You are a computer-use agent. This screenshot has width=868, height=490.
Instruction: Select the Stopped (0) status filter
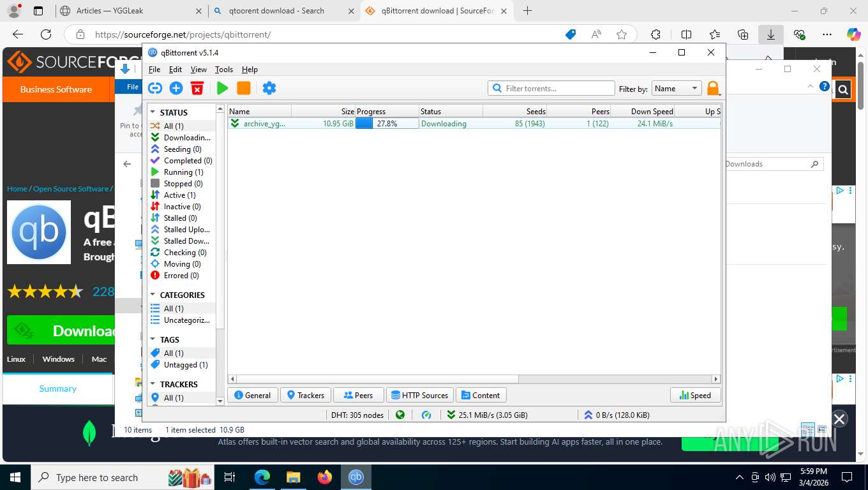(x=181, y=184)
